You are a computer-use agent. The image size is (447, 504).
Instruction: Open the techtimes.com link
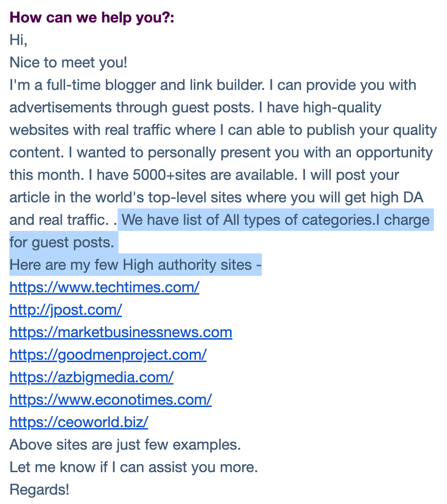pos(104,287)
